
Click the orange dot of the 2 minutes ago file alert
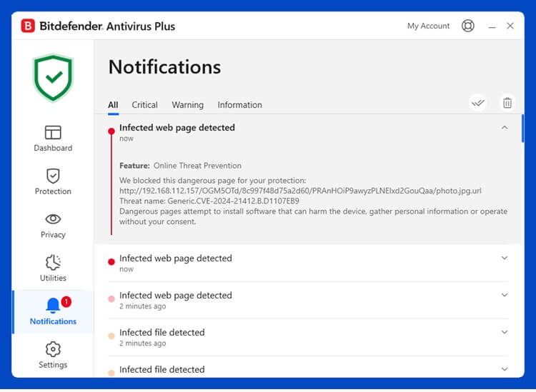pos(111,336)
